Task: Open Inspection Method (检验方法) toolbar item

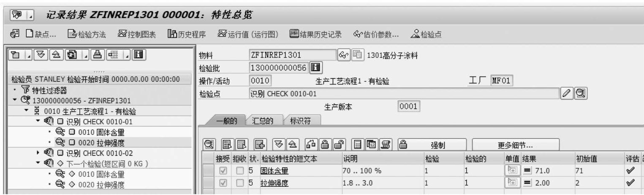Action: pyautogui.click(x=87, y=35)
